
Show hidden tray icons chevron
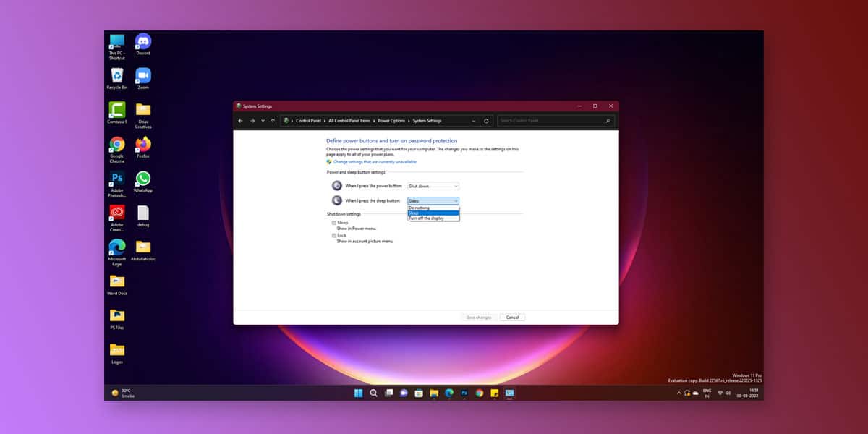[678, 393]
